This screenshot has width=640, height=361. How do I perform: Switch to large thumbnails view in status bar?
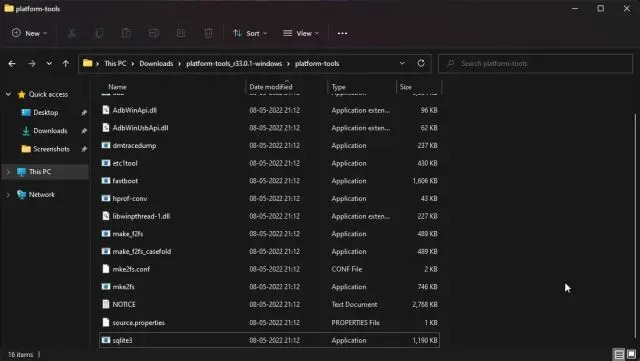coord(631,354)
